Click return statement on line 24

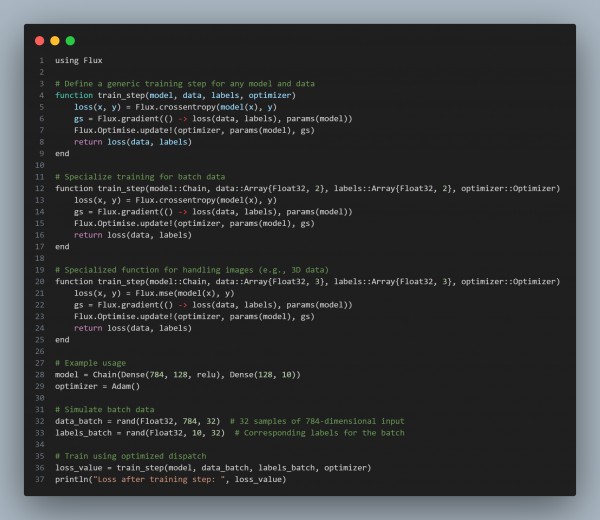(133, 328)
